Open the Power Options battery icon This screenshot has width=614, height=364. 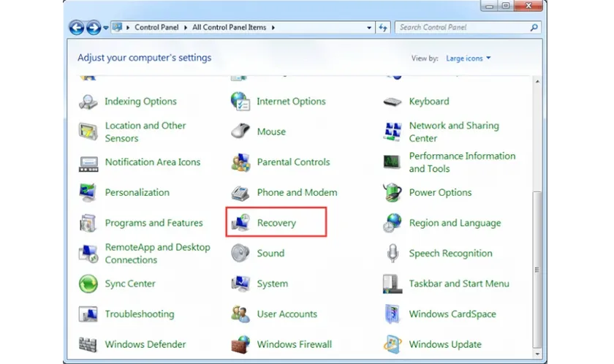tap(392, 192)
